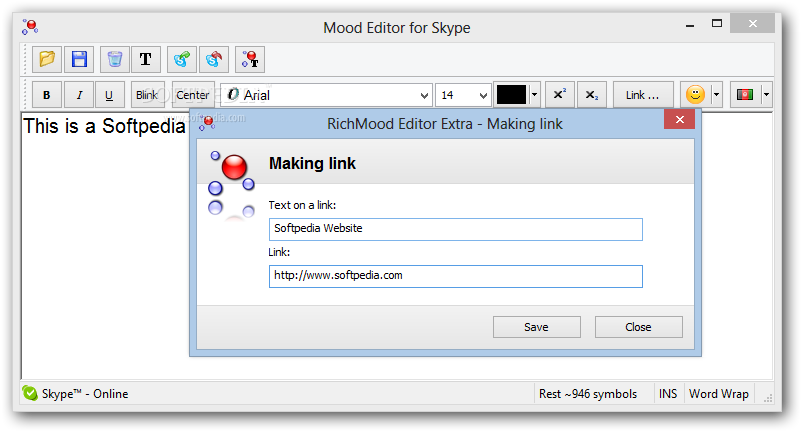This screenshot has width=802, height=432.
Task: Toggle italic formatting
Action: [x=79, y=95]
